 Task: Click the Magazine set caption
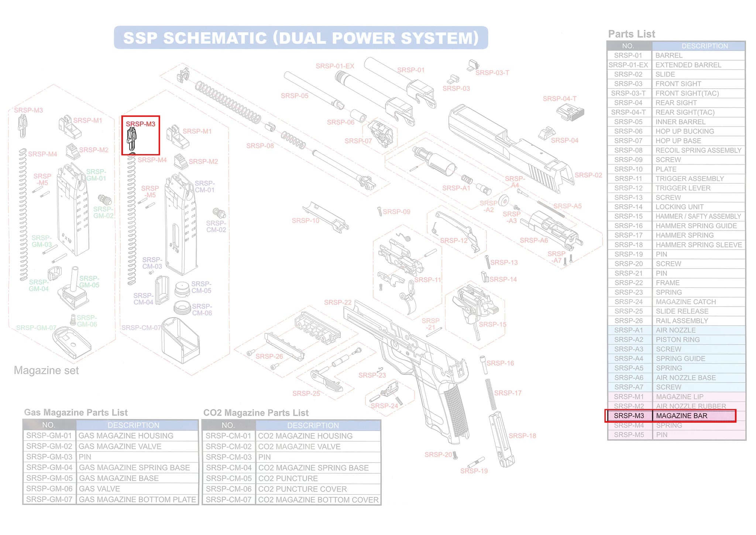46,370
